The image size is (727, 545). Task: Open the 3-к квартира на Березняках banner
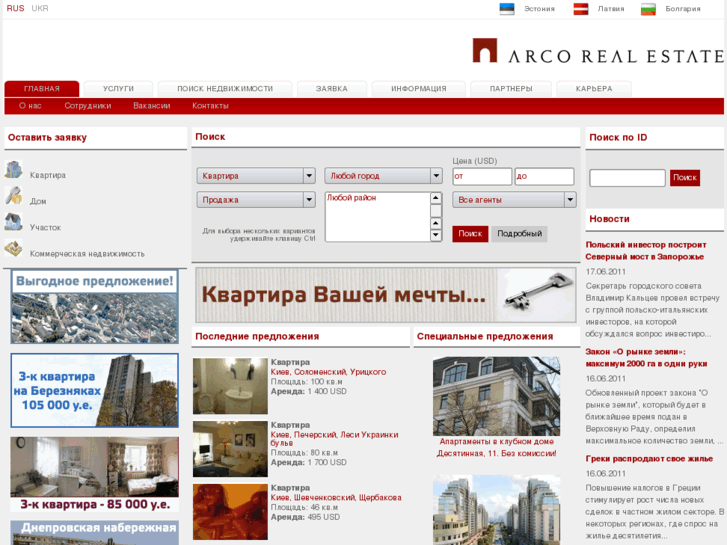click(x=95, y=390)
